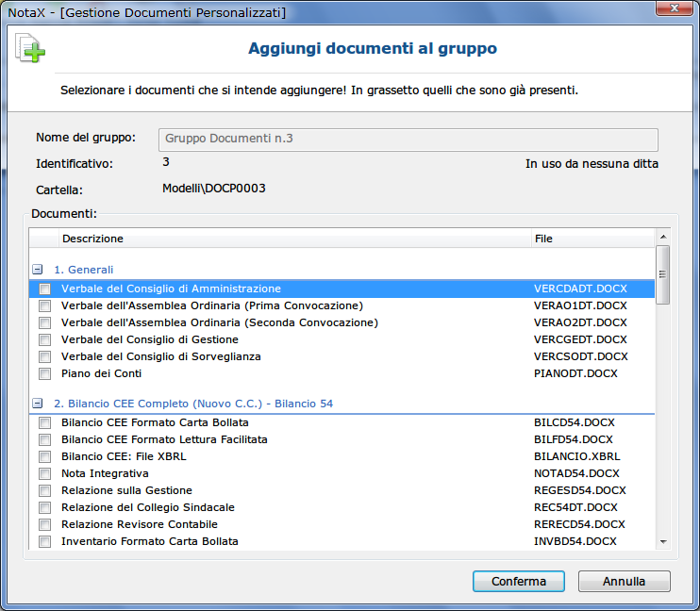This screenshot has width=700, height=611.
Task: Cancel with the Annulla button
Action: click(x=624, y=581)
